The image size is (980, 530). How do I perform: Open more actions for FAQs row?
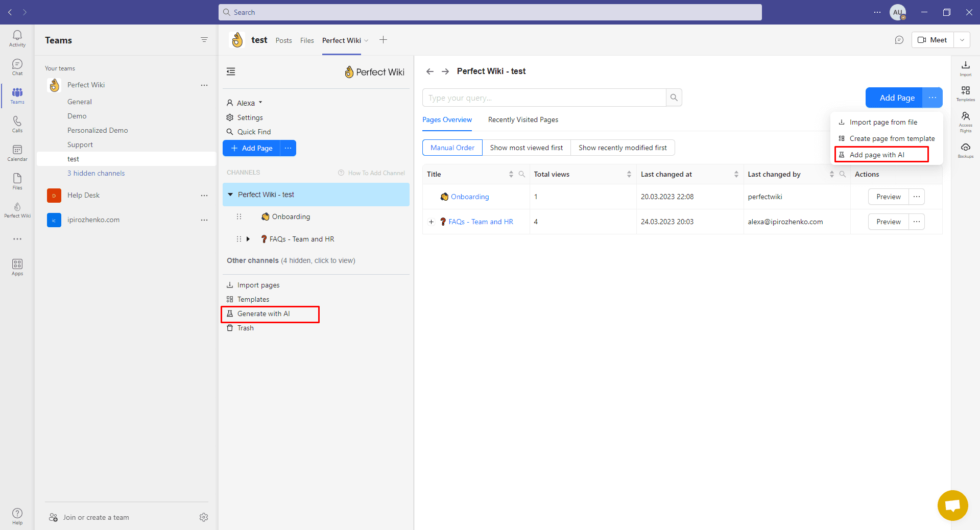pyautogui.click(x=917, y=222)
